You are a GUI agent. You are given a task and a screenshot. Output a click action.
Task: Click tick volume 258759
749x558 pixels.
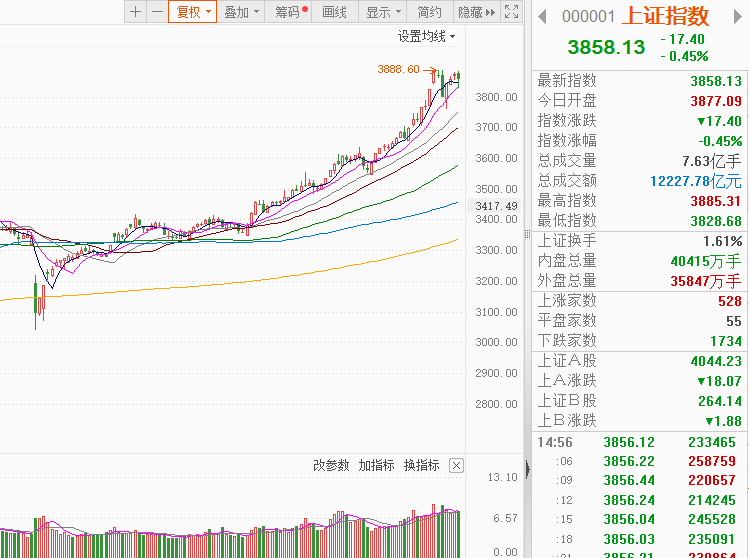point(712,461)
